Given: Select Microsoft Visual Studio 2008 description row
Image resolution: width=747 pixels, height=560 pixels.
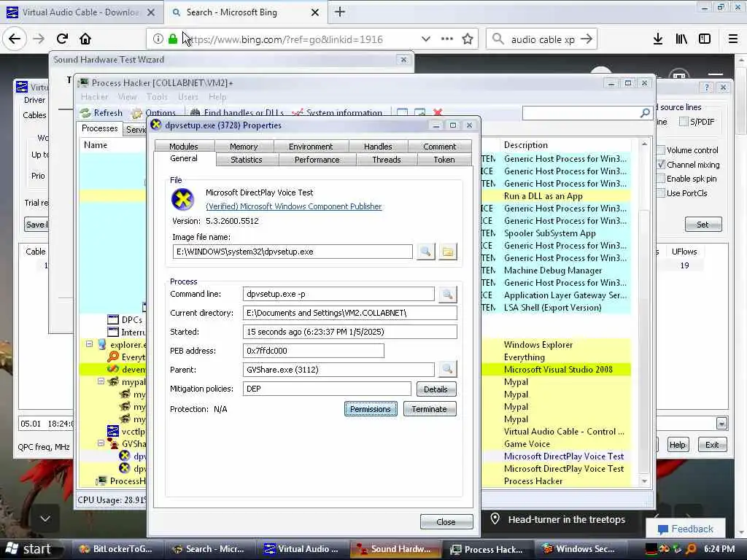Looking at the screenshot, I should (558, 369).
